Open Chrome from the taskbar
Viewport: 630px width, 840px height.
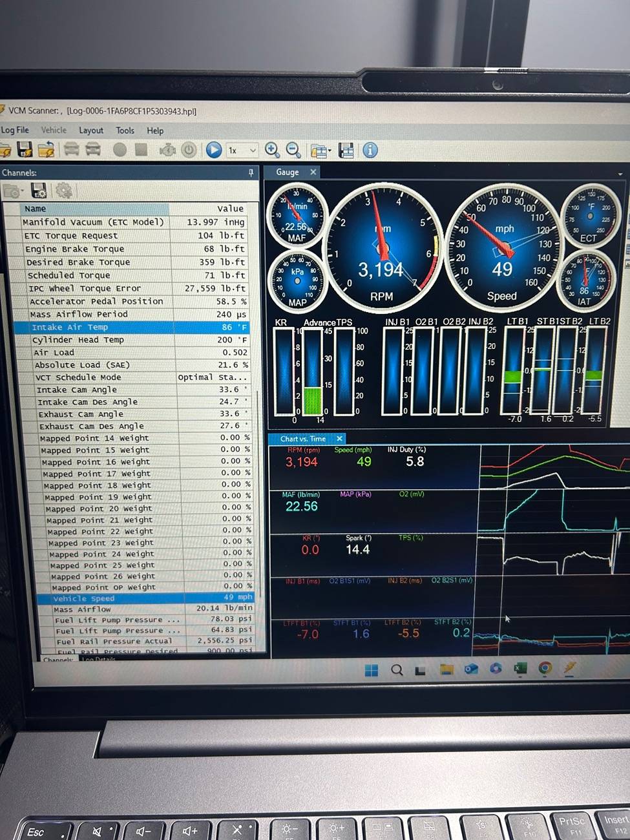[545, 668]
